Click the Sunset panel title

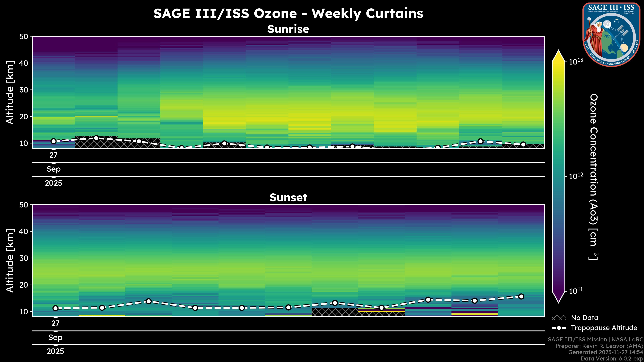coord(288,198)
